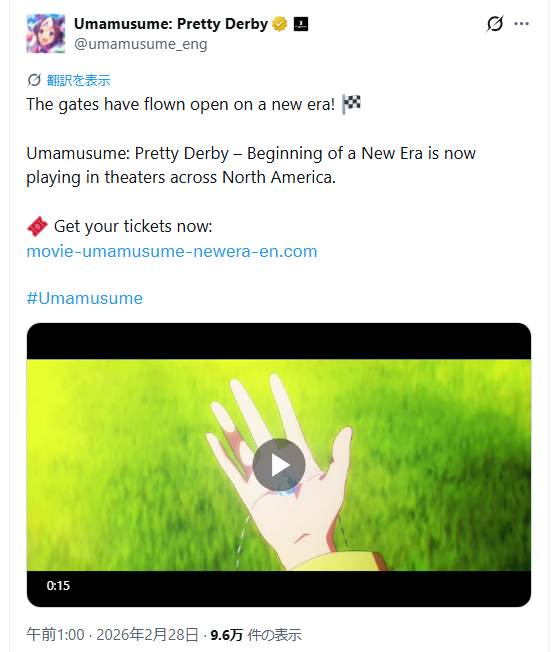Open the 午前1:00 · 2026年2月28日 timestamp
556x652 pixels.
click(x=112, y=635)
